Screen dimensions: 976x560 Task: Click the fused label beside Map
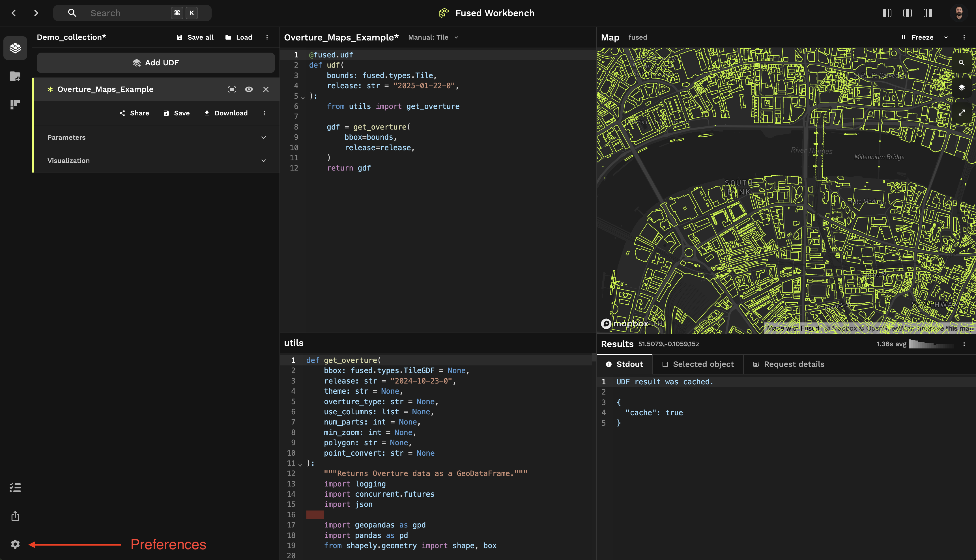coord(638,37)
